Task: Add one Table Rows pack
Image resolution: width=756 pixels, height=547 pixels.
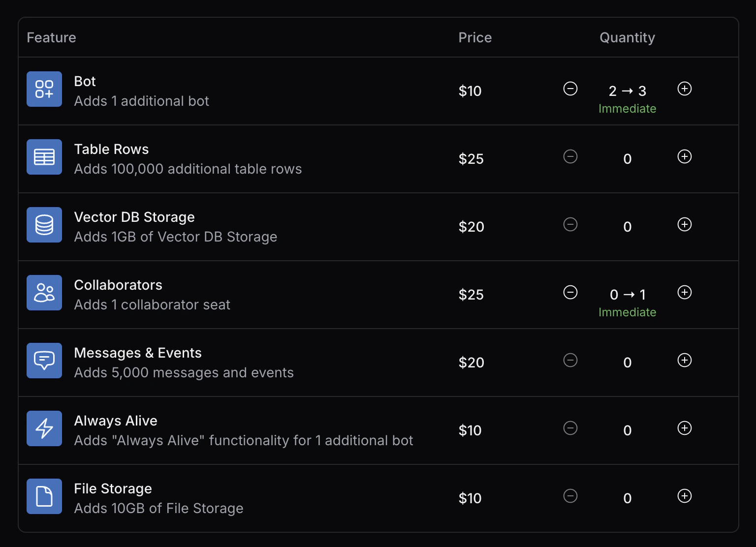Action: coord(685,156)
